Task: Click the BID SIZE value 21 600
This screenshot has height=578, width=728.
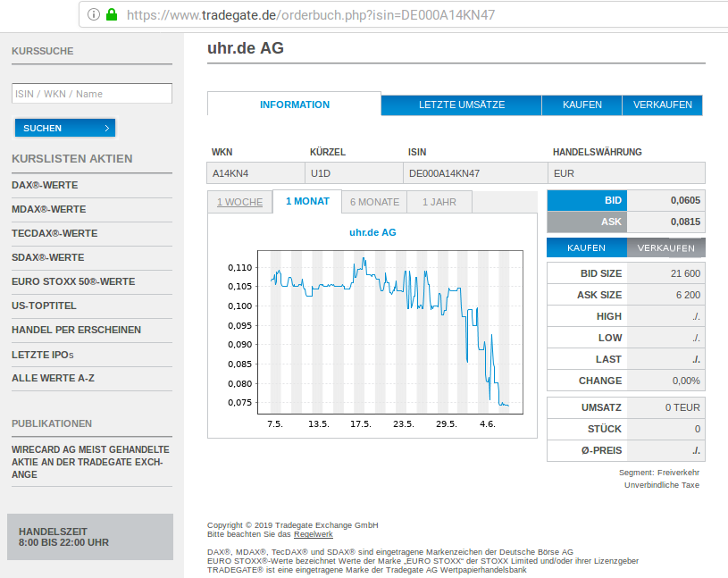Action: [685, 273]
